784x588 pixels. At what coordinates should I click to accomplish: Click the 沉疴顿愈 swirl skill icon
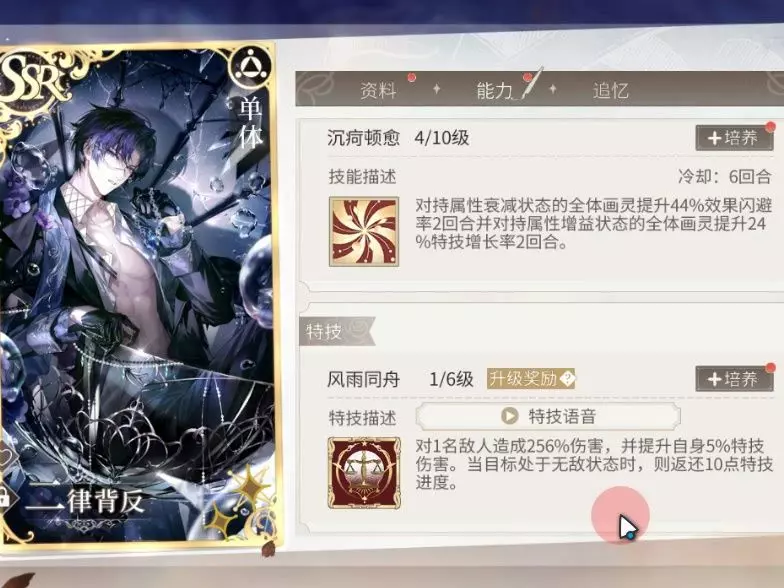[x=364, y=232]
